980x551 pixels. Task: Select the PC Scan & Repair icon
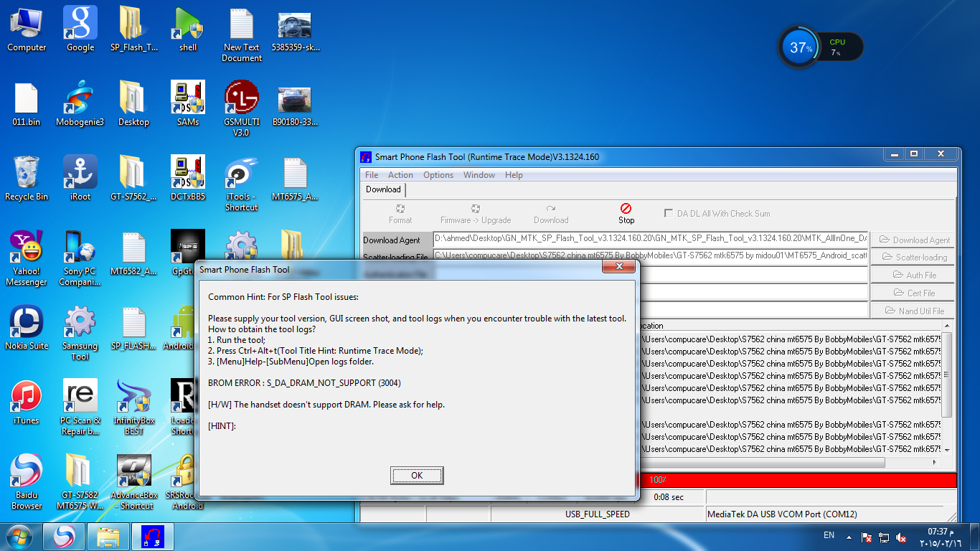click(x=80, y=408)
